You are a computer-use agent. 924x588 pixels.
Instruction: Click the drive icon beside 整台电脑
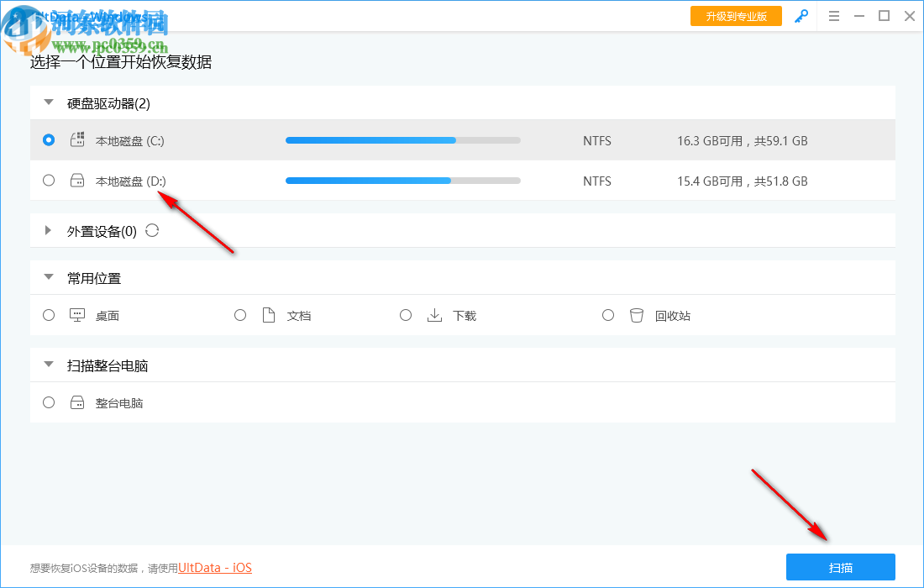[x=76, y=402]
